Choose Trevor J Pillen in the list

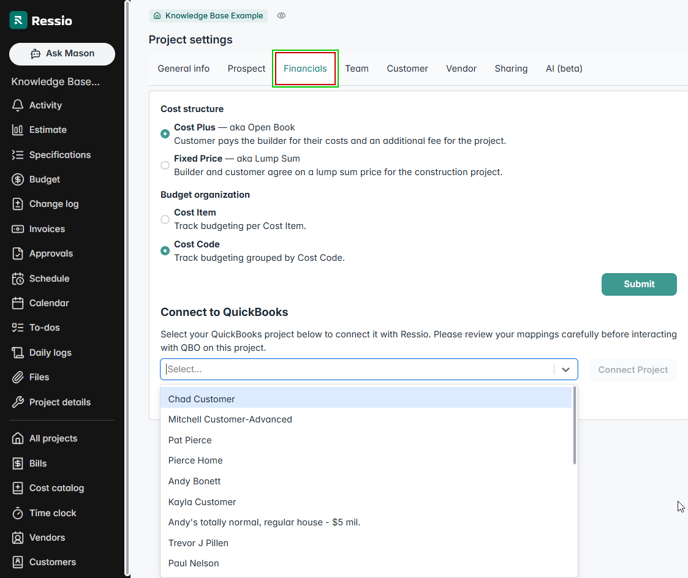[x=198, y=543]
